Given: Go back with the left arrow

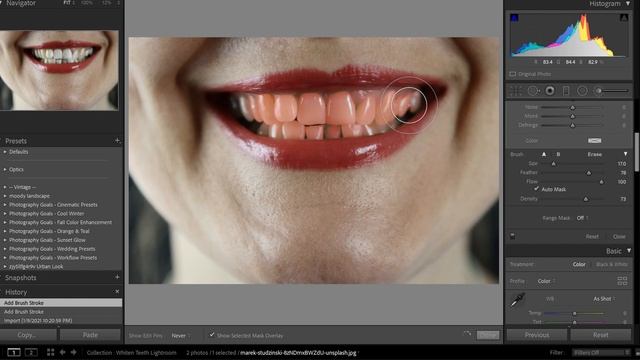Looking at the screenshot, I should (x=62, y=352).
